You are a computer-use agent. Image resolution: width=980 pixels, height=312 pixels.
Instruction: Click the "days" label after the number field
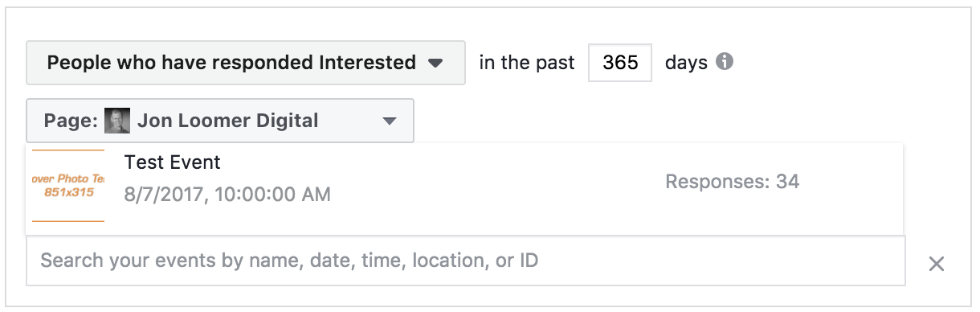[686, 63]
